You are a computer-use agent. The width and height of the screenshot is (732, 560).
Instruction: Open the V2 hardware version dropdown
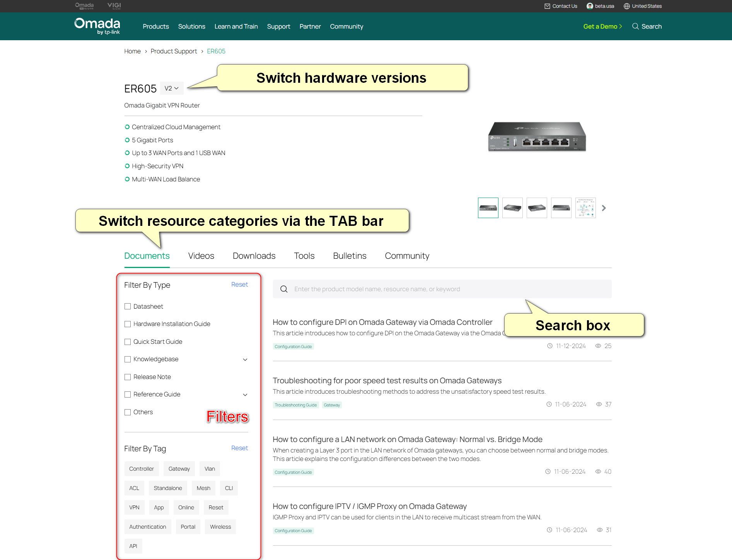coord(172,89)
